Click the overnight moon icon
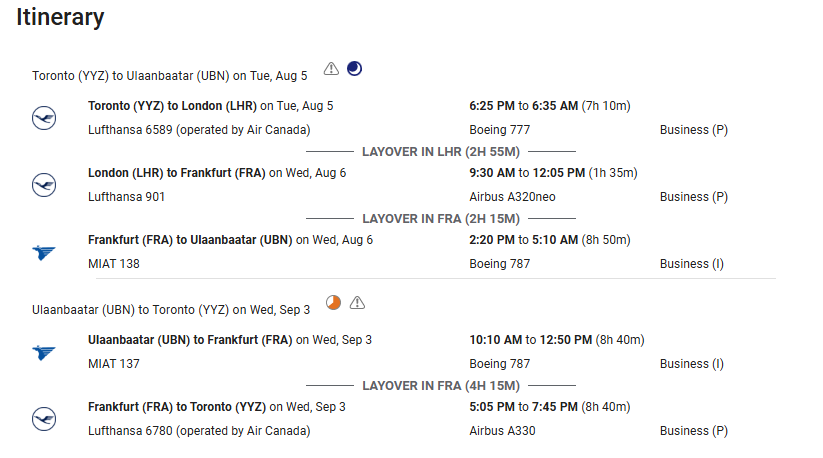 [x=354, y=69]
